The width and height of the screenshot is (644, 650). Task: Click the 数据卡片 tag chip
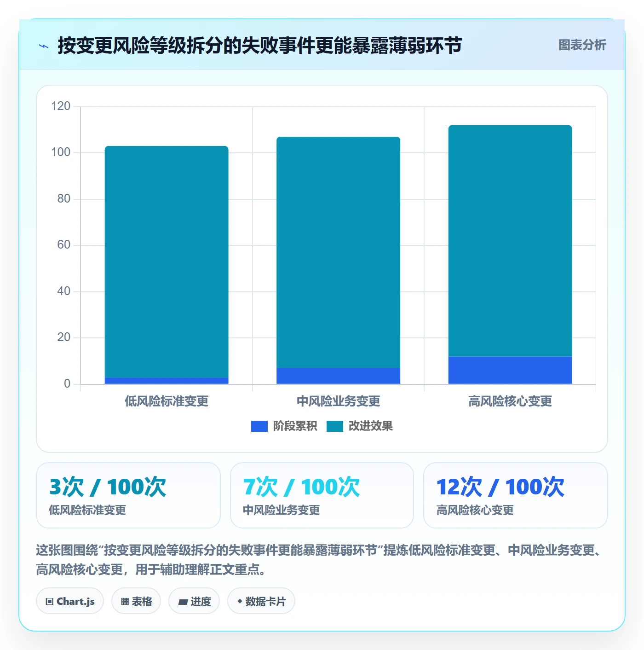(x=261, y=601)
